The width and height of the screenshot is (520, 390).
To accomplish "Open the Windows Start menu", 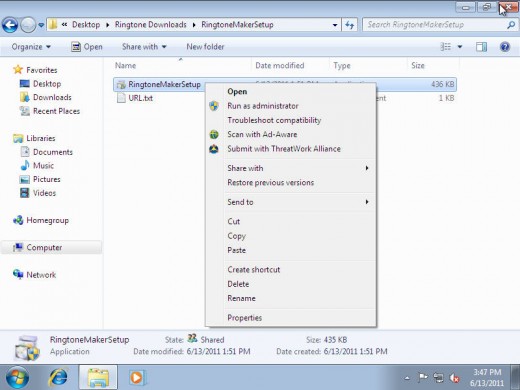I will click(17, 378).
